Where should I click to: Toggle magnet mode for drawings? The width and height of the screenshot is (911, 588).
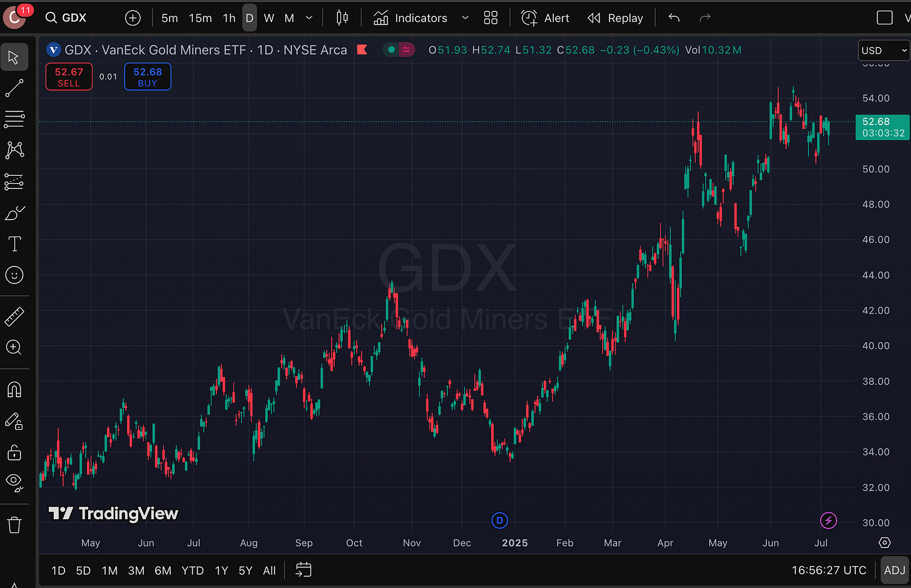pos(14,390)
